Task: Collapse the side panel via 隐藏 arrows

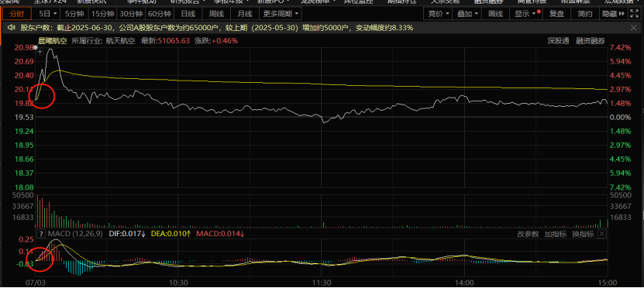Action: [614, 13]
